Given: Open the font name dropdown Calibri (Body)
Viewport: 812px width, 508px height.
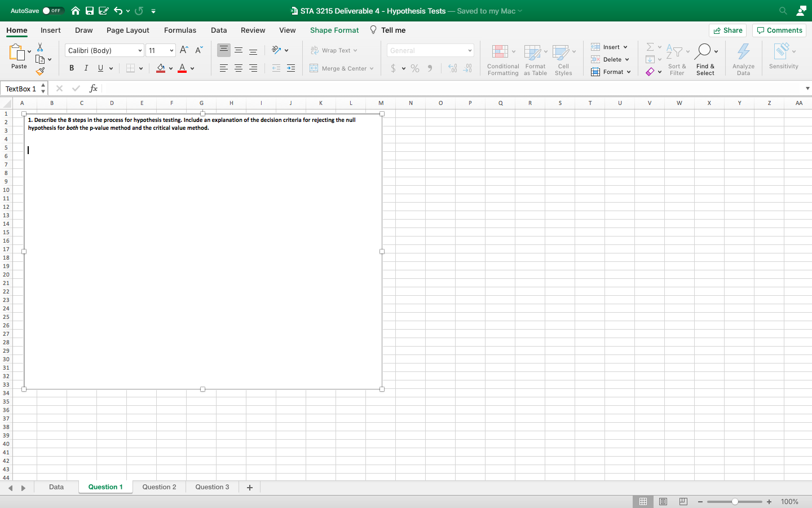Looking at the screenshot, I should (104, 50).
